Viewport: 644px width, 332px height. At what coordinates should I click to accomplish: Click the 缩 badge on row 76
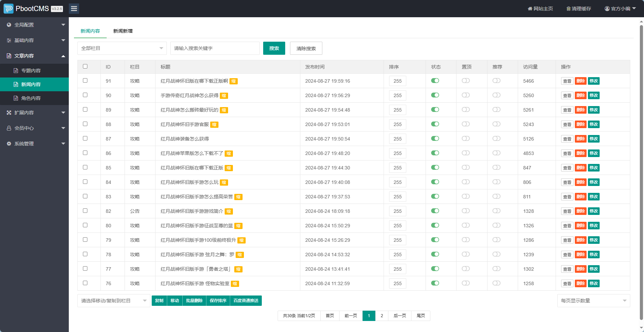click(x=235, y=284)
